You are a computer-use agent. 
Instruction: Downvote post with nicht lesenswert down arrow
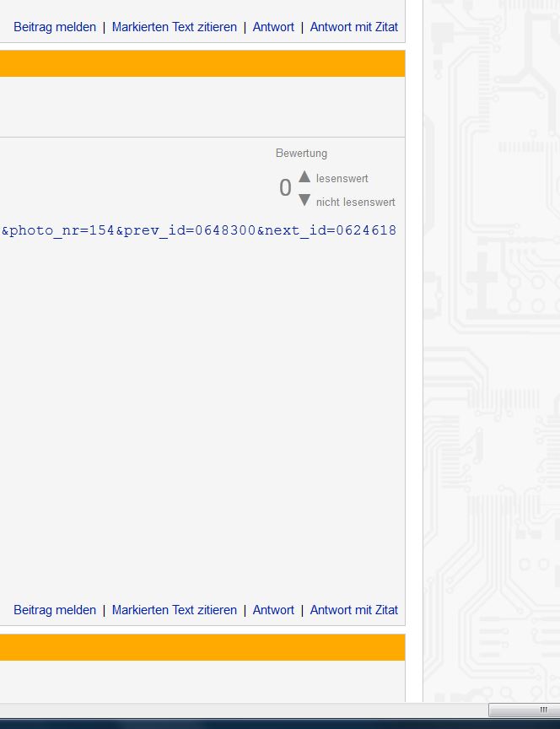304,200
